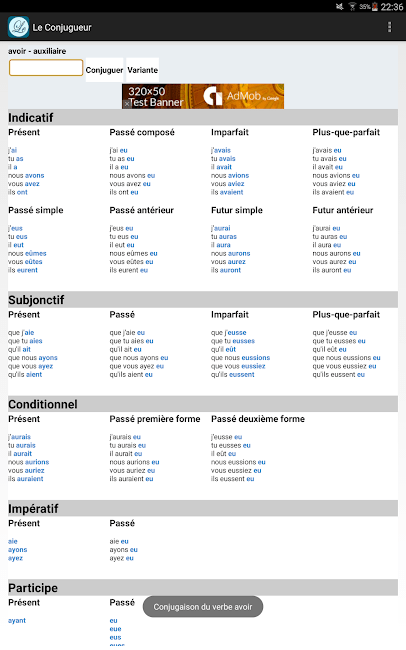Open "tu auras" in Futur simple

point(224,236)
